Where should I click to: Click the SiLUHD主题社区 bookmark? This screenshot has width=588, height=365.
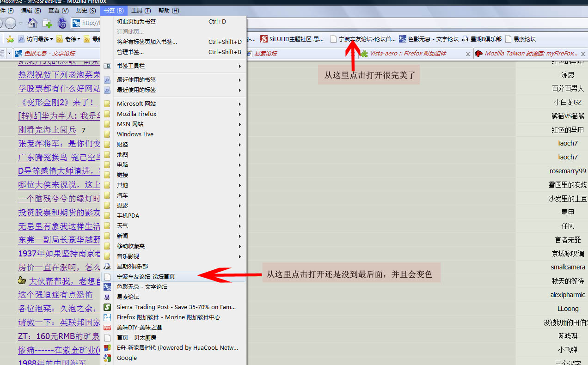coord(292,39)
